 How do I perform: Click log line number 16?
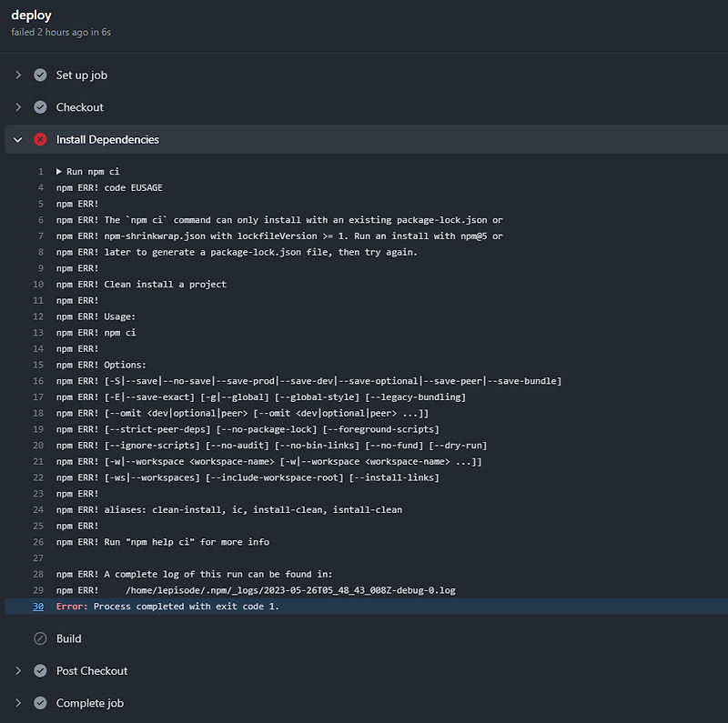[38, 381]
